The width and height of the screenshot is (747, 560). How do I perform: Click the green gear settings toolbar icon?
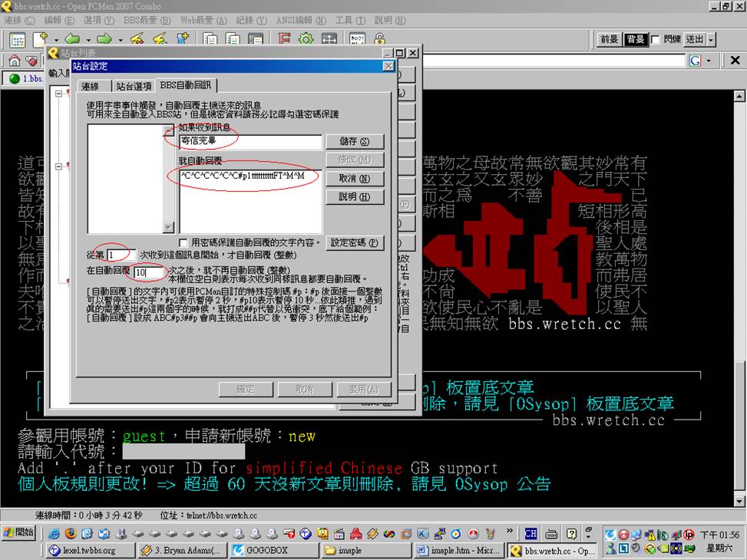pos(306,39)
